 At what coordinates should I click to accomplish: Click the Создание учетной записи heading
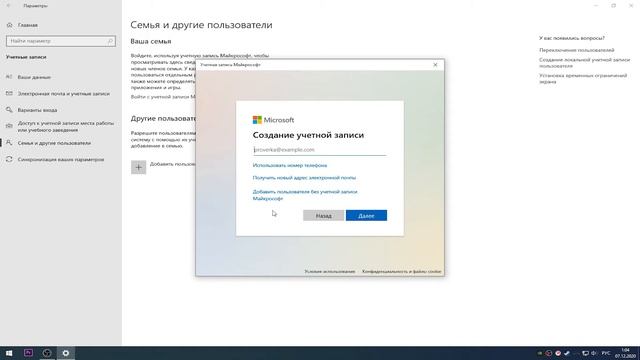(308, 135)
